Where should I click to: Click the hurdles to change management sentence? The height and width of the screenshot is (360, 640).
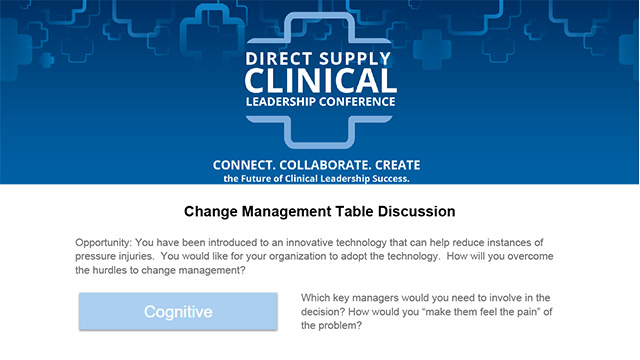tap(160, 270)
